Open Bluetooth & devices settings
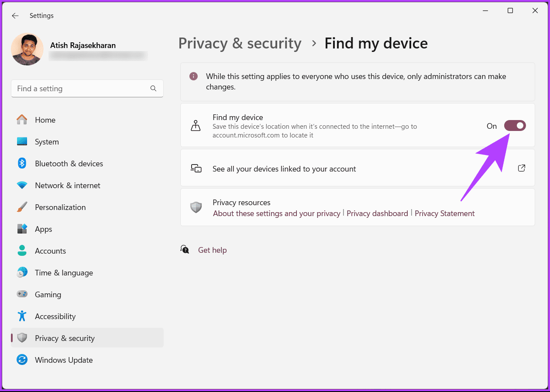Viewport: 550px width, 392px height. point(87,164)
